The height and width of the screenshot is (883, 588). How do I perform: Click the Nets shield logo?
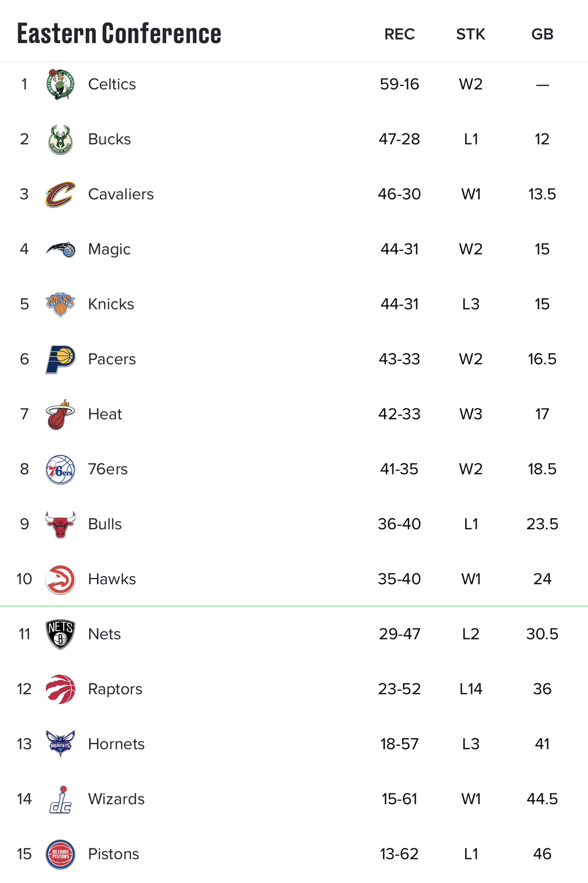tap(60, 634)
